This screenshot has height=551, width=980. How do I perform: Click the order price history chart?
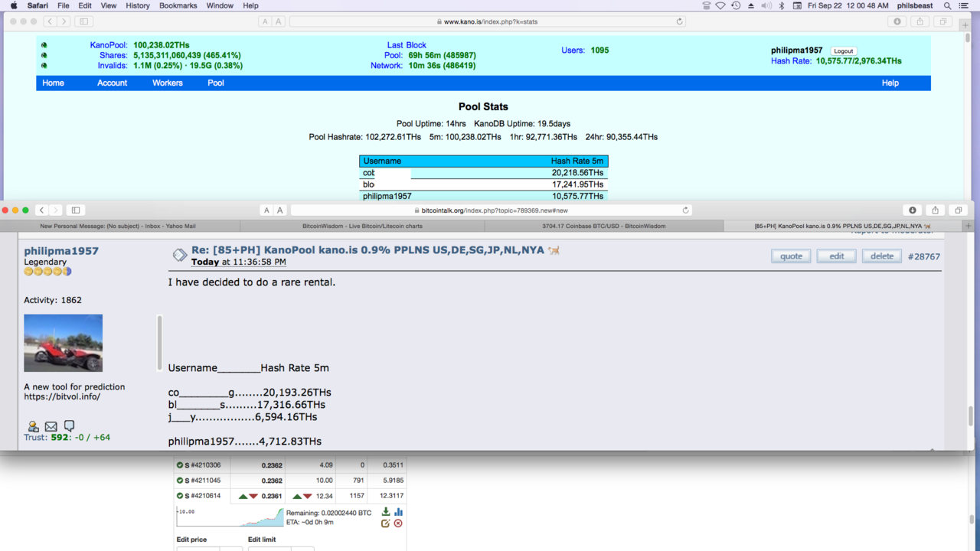coord(229,517)
